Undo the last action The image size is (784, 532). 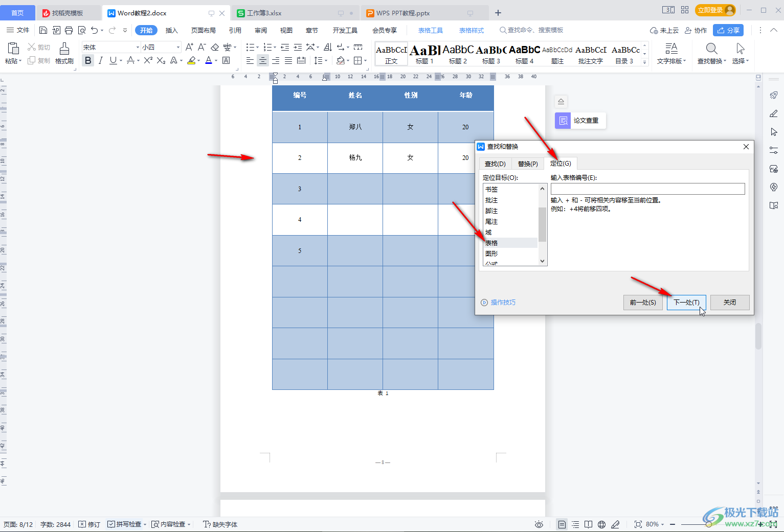[94, 30]
